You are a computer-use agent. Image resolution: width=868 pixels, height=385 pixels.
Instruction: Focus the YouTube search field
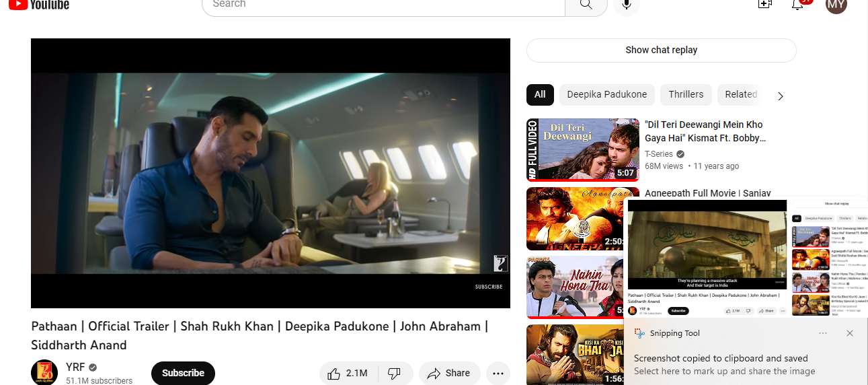pyautogui.click(x=383, y=5)
